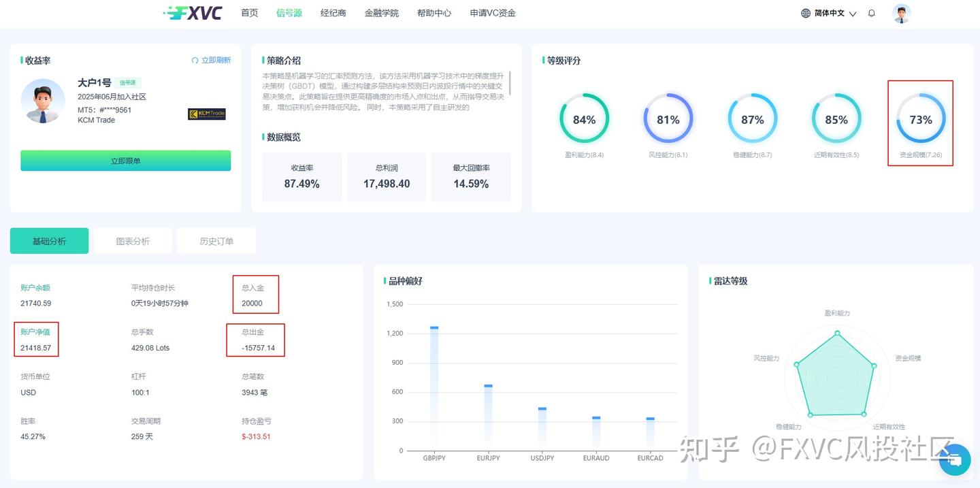Expand the language selector chevron

(x=853, y=14)
